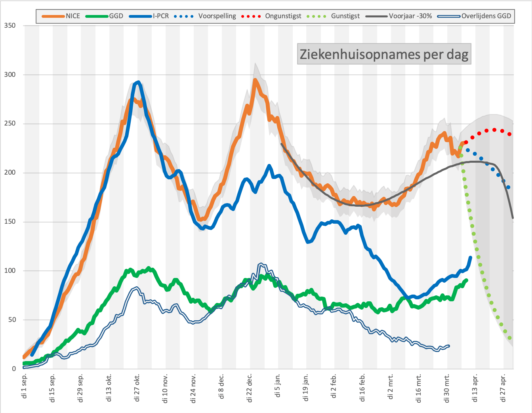
Task: Select the di 22 dec. x-axis label
Action: coord(250,388)
